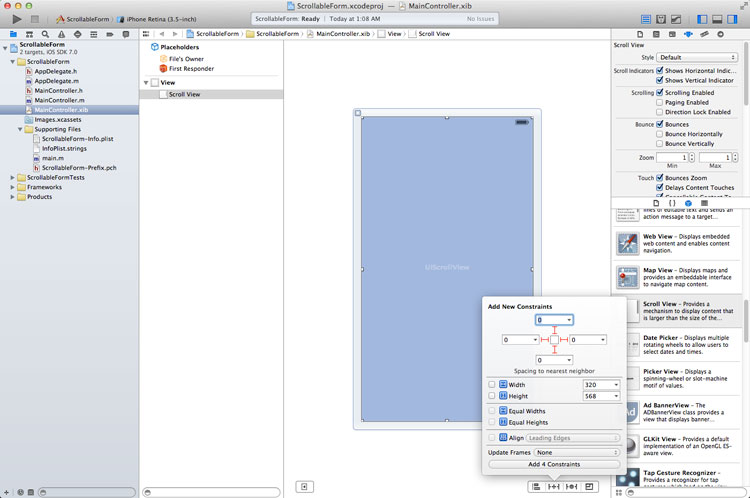Expand the ScrollableFormTests folder
The image size is (750, 498).
pos(12,177)
